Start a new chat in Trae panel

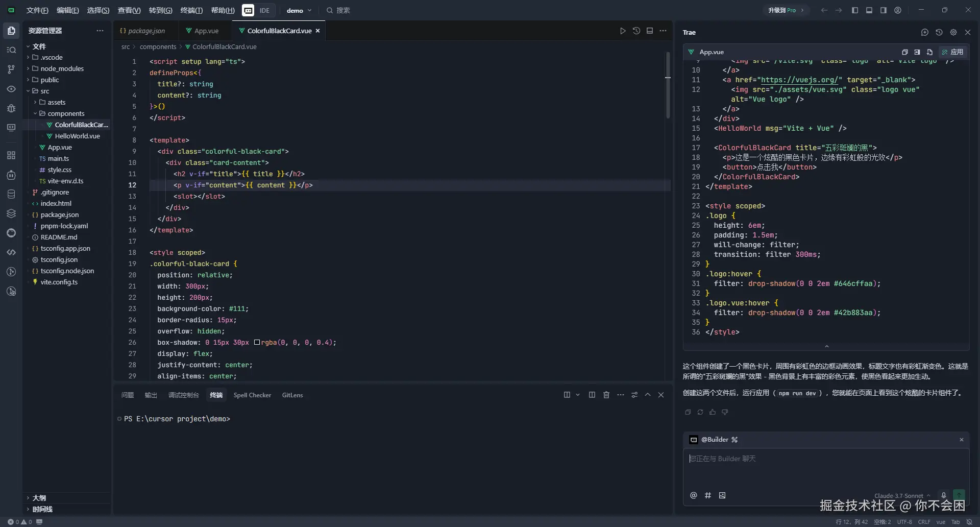925,32
